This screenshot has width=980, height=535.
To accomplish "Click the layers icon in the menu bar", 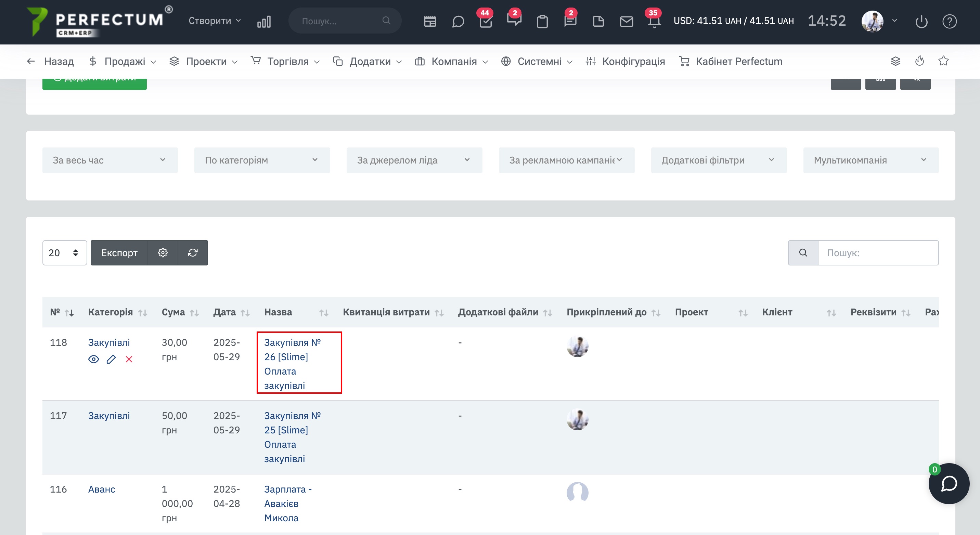I will coord(895,61).
